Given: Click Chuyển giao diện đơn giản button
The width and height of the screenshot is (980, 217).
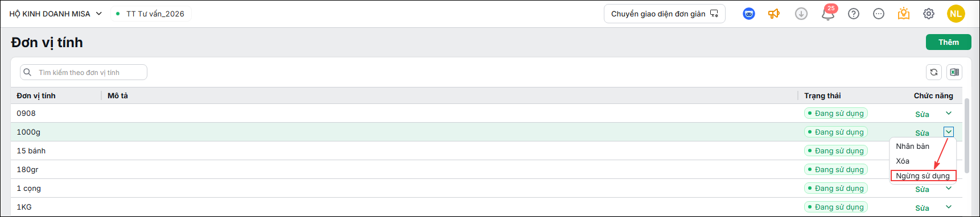Looking at the screenshot, I should 665,14.
